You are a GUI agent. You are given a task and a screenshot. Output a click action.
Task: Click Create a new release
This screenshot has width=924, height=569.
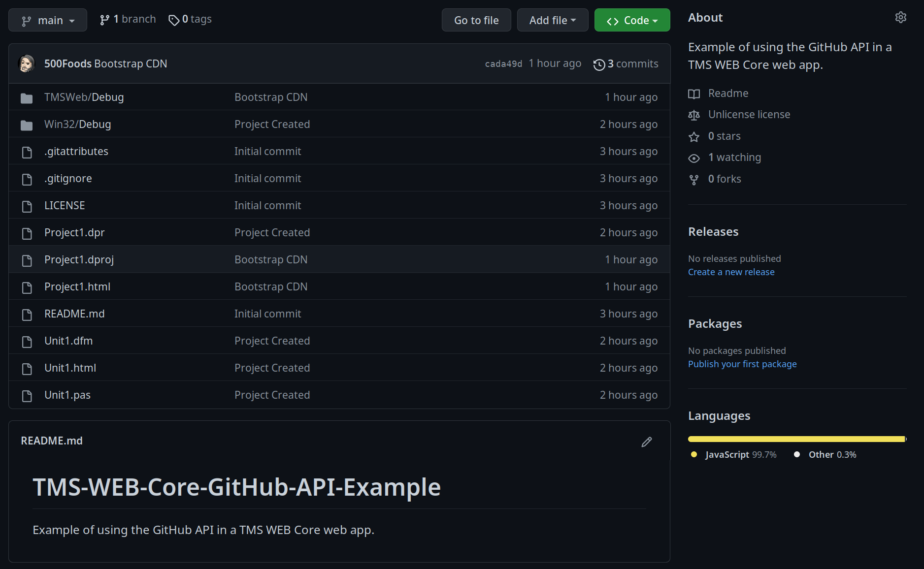[x=731, y=272]
